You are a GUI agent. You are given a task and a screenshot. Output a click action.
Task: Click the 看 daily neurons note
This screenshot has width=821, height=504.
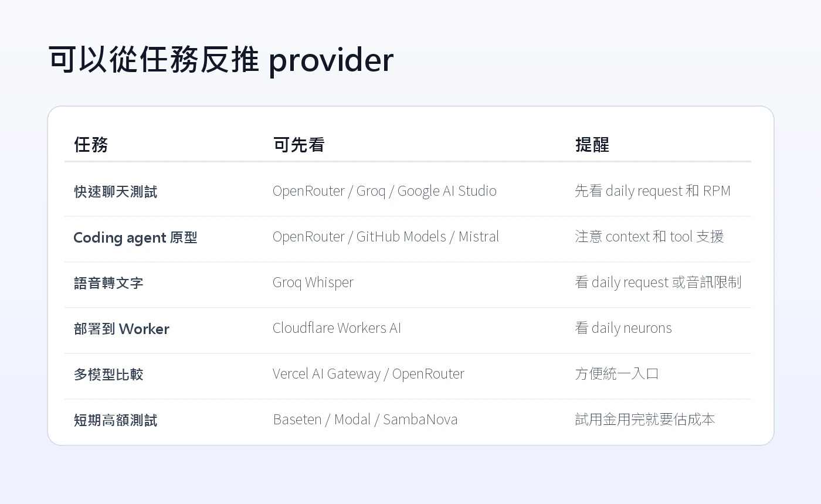(x=623, y=328)
